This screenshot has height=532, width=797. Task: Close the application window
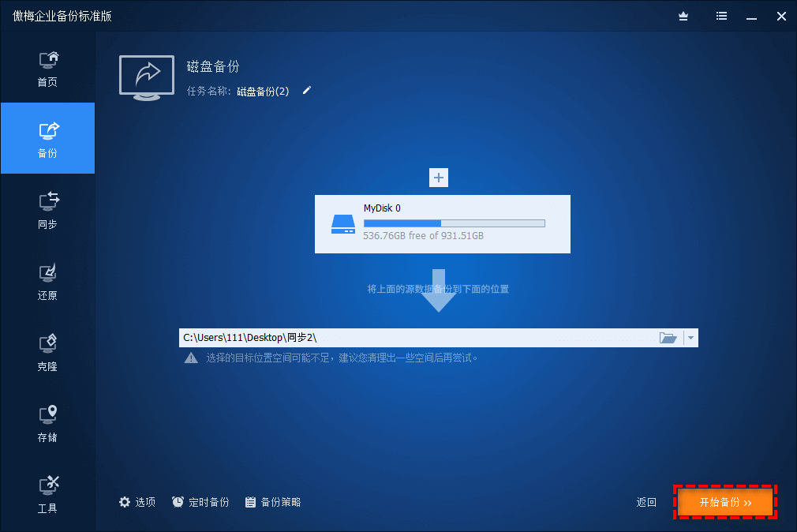tap(782, 17)
